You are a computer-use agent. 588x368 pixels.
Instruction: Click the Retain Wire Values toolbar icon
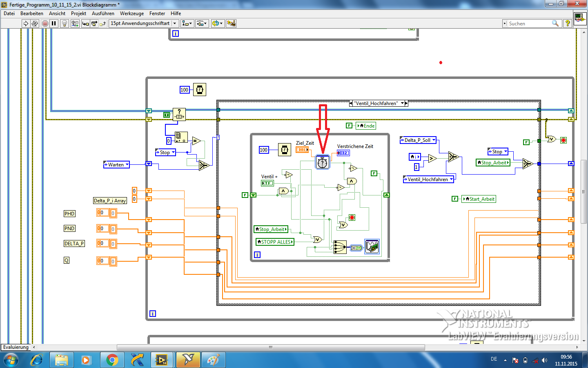pos(75,24)
